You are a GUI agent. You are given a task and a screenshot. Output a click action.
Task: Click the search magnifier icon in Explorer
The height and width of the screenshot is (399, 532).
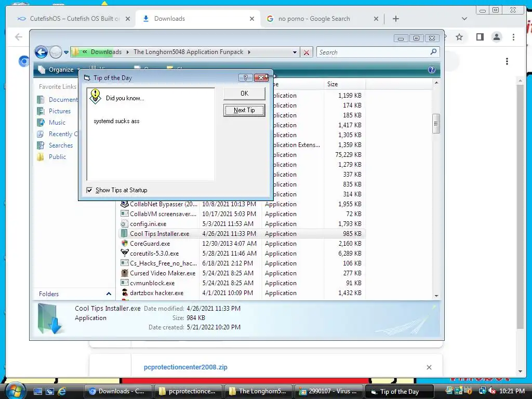pos(433,52)
